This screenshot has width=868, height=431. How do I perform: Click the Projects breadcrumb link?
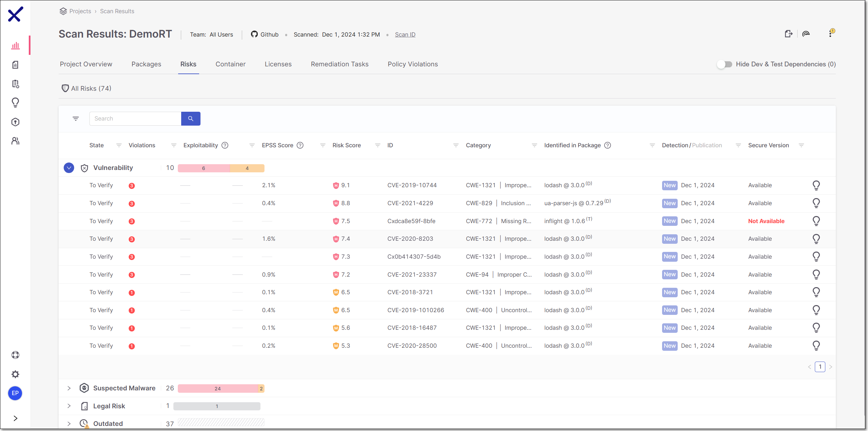[x=80, y=11]
